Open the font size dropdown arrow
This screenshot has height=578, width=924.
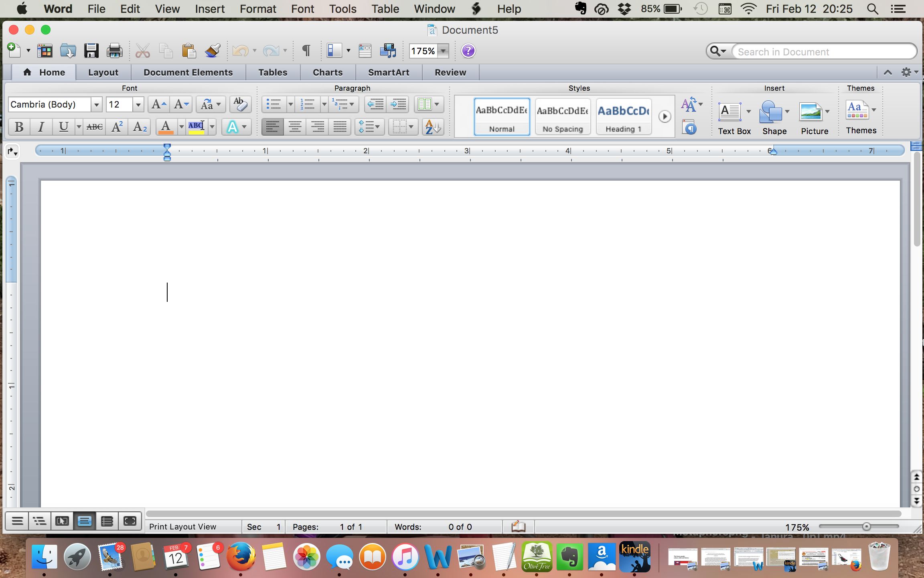138,105
